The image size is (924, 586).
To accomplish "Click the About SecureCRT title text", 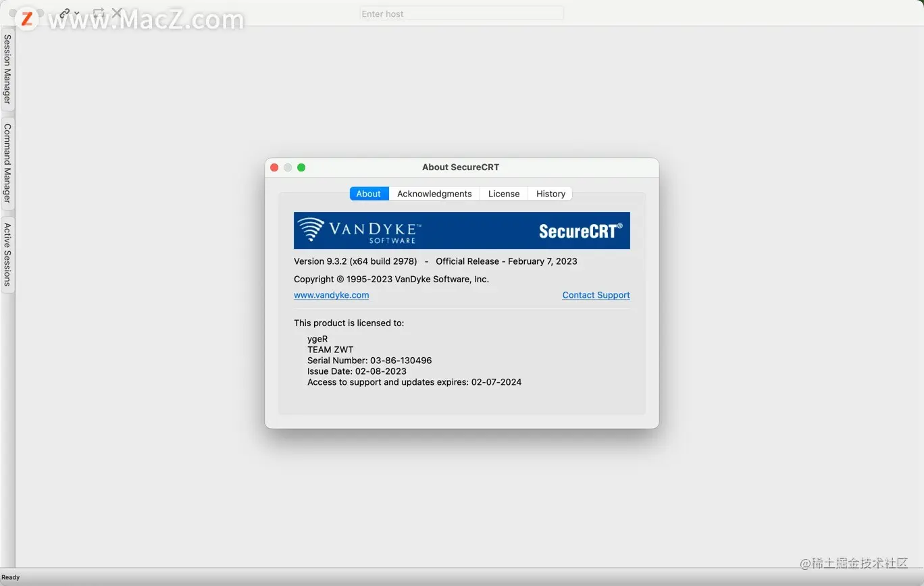I will pyautogui.click(x=461, y=167).
